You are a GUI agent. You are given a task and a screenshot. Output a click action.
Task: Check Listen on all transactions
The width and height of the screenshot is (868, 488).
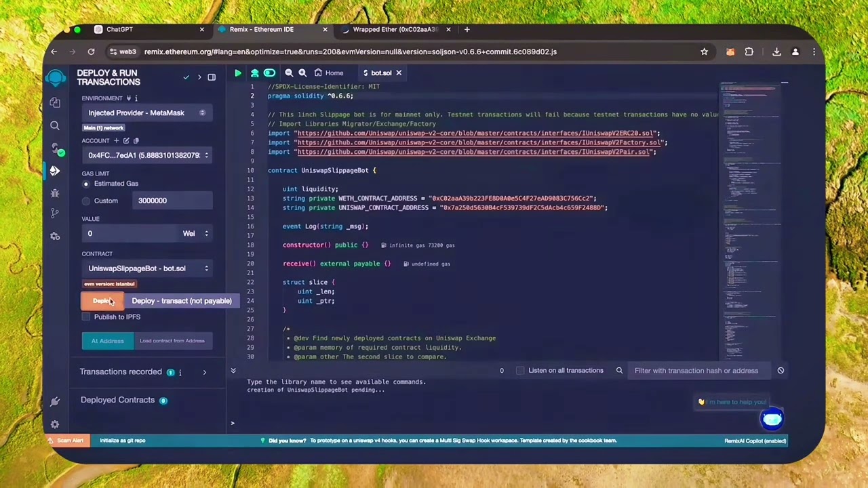pyautogui.click(x=520, y=370)
